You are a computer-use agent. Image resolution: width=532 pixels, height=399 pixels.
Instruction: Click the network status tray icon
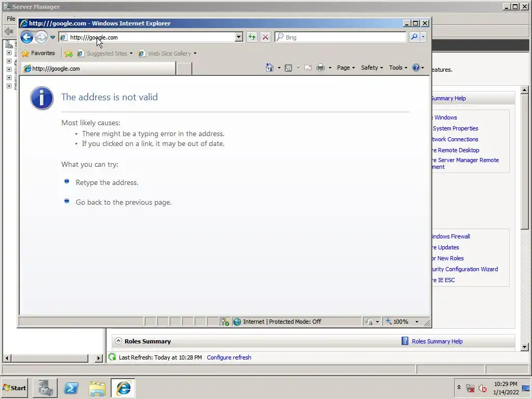[470, 388]
